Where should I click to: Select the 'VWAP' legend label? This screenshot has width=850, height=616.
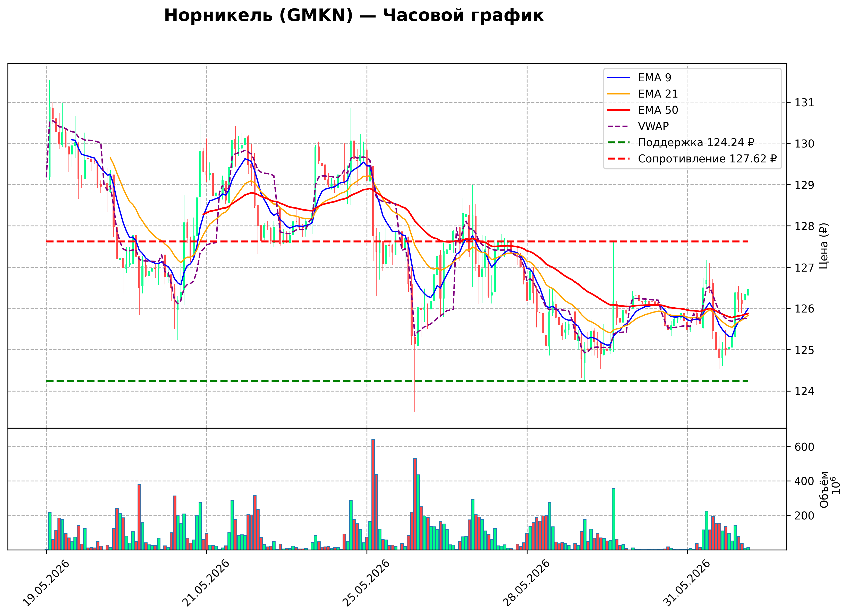click(x=653, y=126)
